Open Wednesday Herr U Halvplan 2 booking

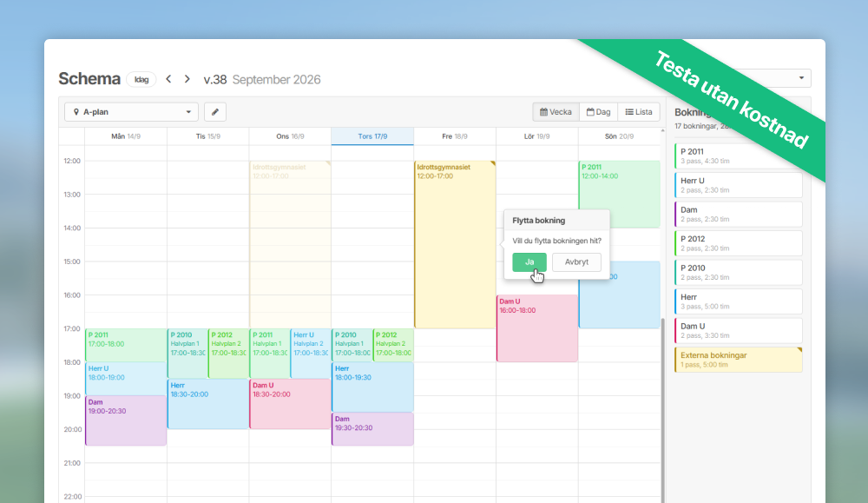coord(311,354)
